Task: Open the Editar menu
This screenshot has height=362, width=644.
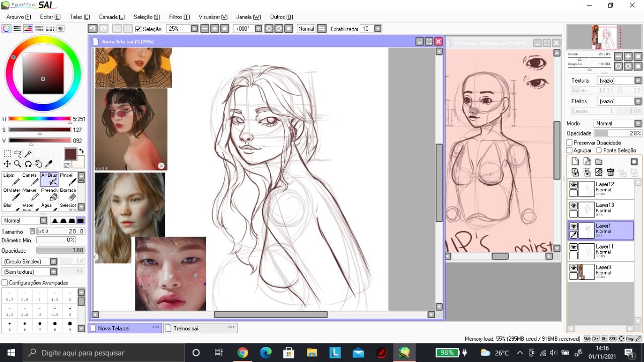Action: [50, 17]
